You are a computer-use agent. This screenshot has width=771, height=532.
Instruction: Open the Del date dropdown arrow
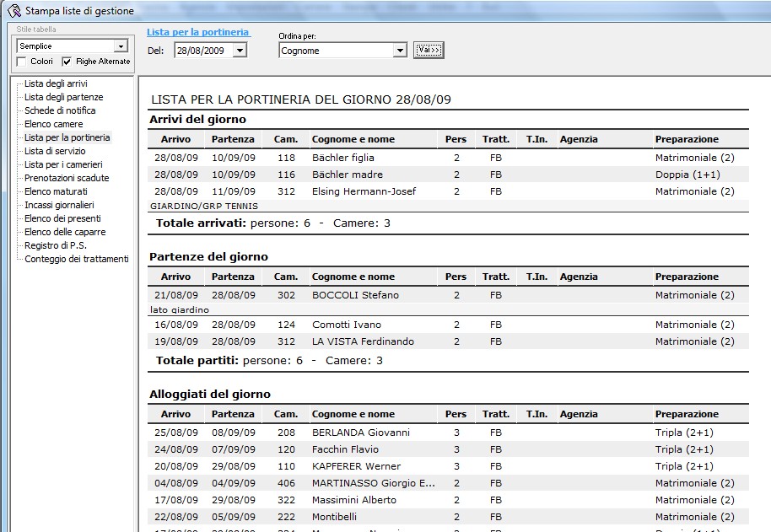coord(240,50)
